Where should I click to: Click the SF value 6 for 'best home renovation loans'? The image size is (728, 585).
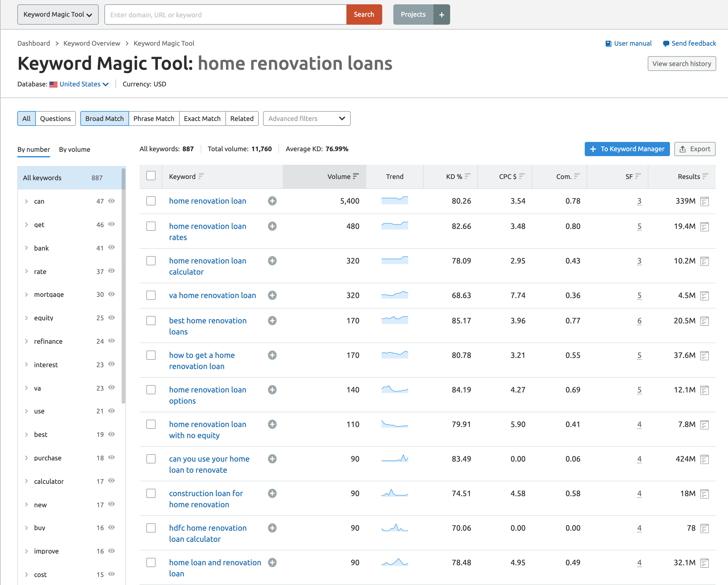639,321
